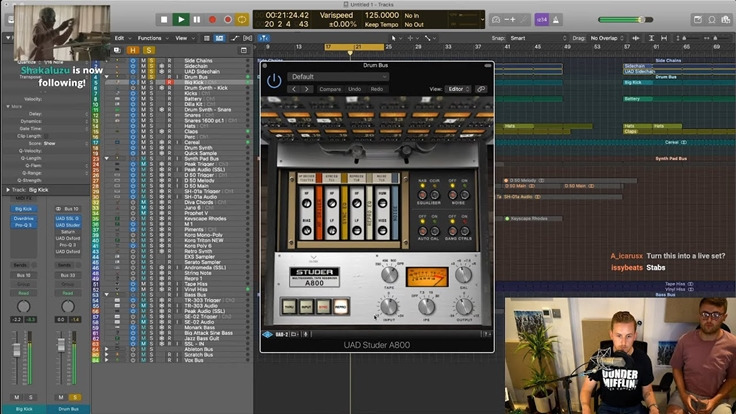This screenshot has height=414, width=736.
Task: Click the plugin link chain icon
Action: coord(482,89)
